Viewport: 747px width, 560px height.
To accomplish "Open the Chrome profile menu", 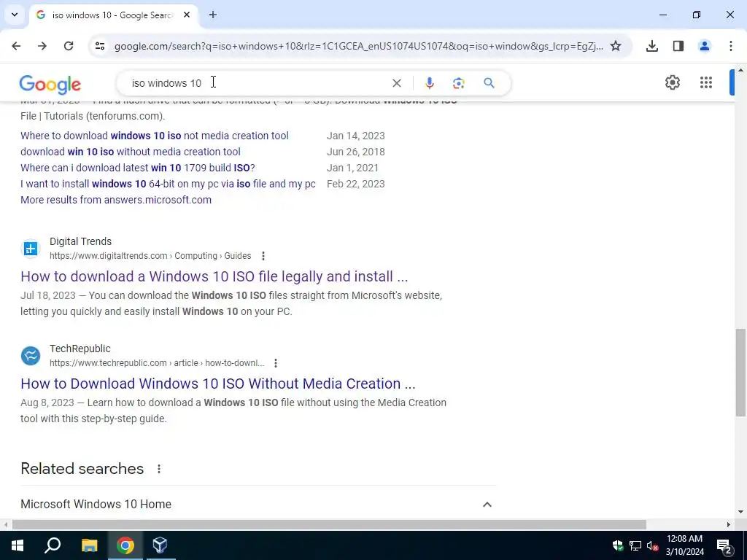I will pyautogui.click(x=705, y=46).
